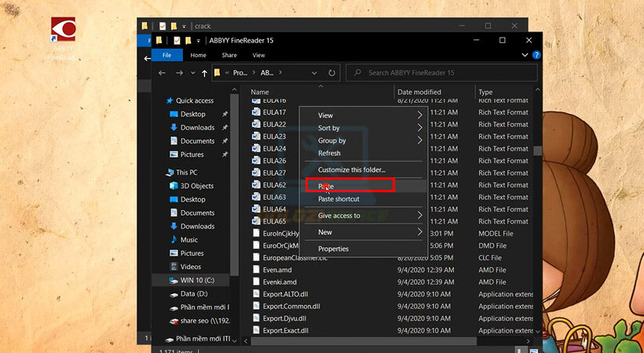The width and height of the screenshot is (644, 353).
Task: Select Properties in the context menu
Action: (333, 249)
